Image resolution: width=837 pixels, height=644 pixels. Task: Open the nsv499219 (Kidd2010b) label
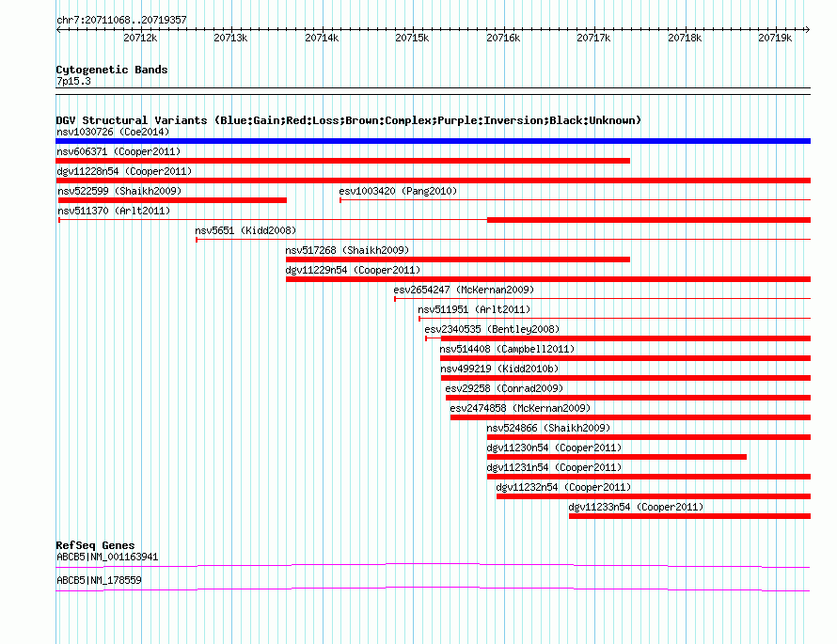point(499,369)
